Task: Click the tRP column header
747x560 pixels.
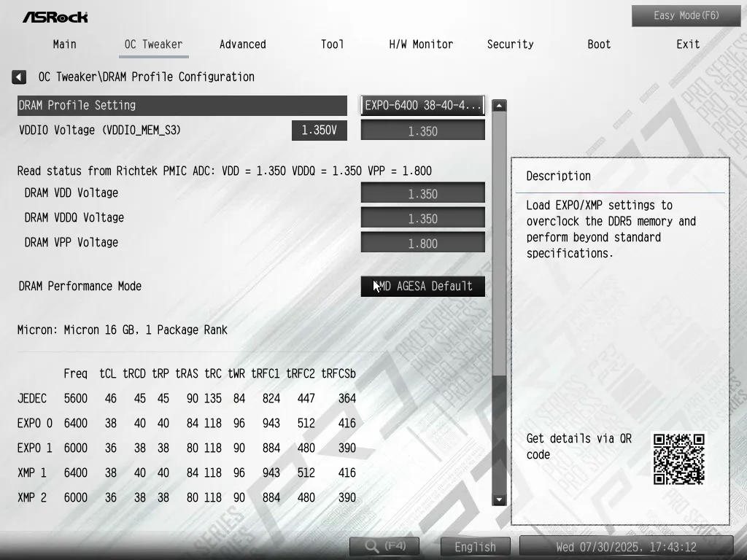Action: (x=160, y=374)
